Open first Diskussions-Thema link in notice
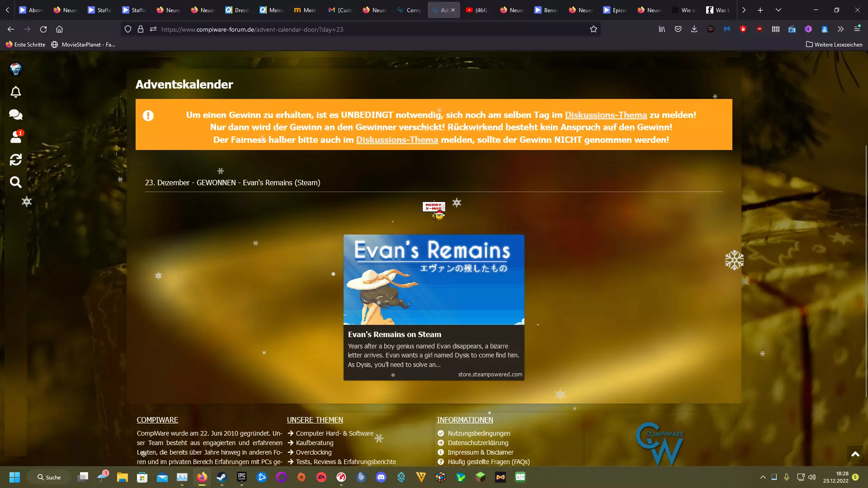This screenshot has width=868, height=488. [606, 115]
